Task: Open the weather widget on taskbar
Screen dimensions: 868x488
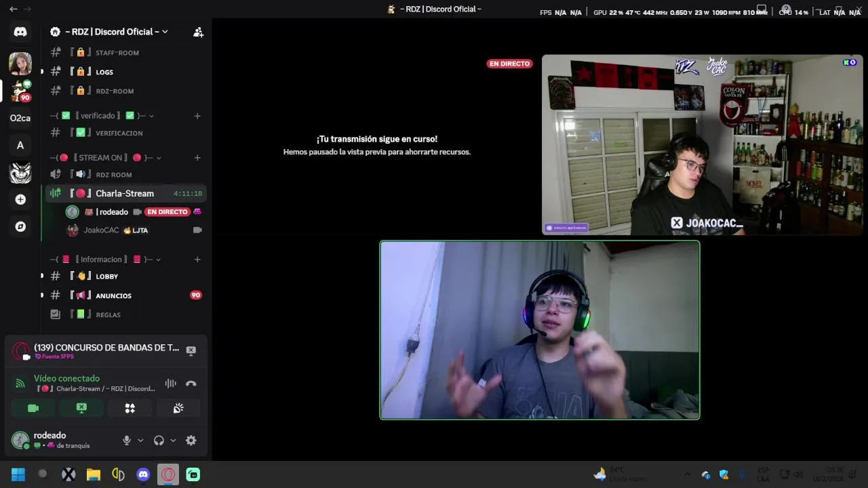Action: [620, 474]
